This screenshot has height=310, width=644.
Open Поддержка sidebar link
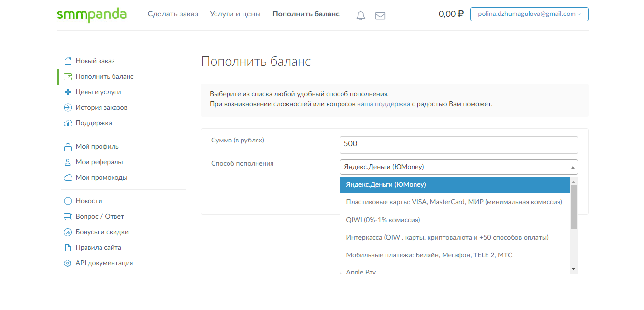pyautogui.click(x=94, y=123)
